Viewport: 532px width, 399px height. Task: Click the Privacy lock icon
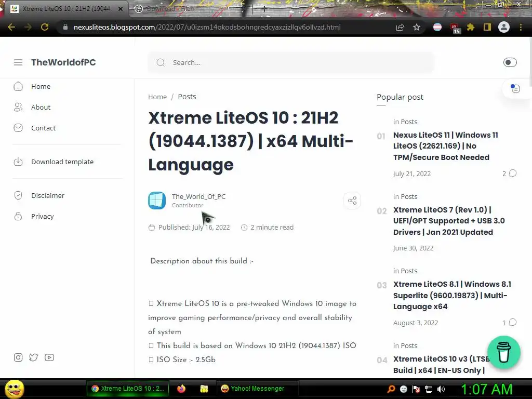(18, 216)
